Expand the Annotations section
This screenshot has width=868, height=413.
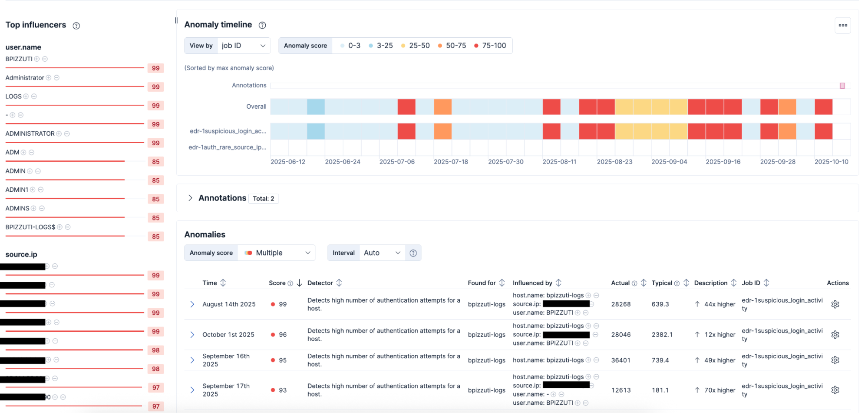[191, 198]
